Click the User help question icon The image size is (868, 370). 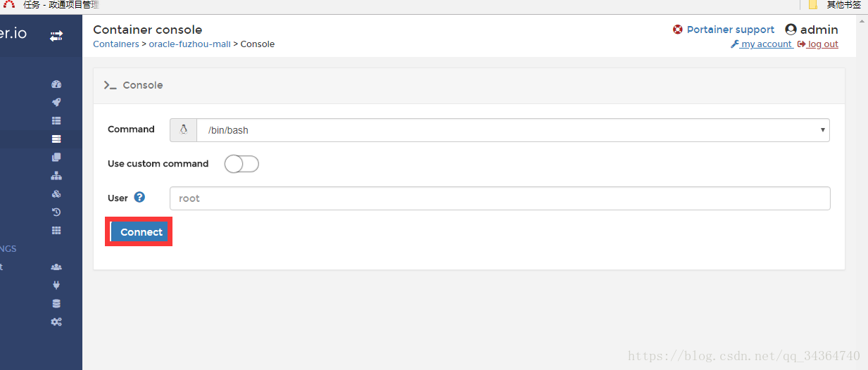[x=139, y=198]
